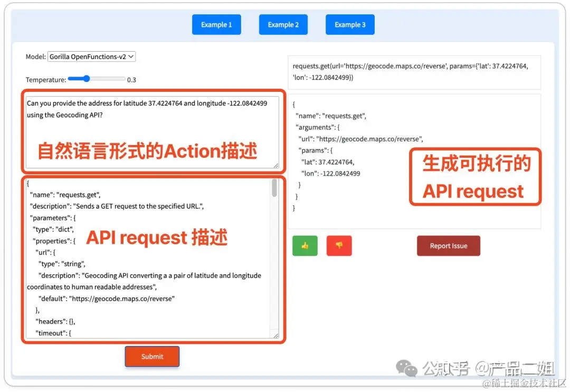Click the "headers": {} line in function JSON
This screenshot has height=392, width=570.
click(55, 321)
